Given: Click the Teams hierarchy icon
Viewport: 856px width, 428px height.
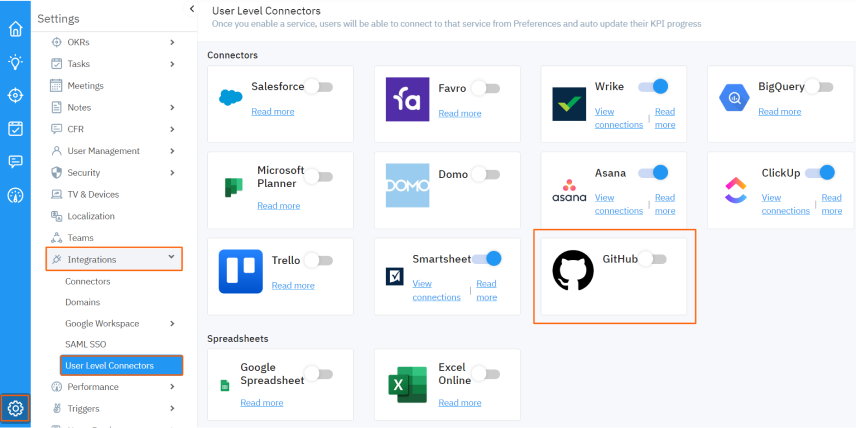Looking at the screenshot, I should [x=56, y=237].
